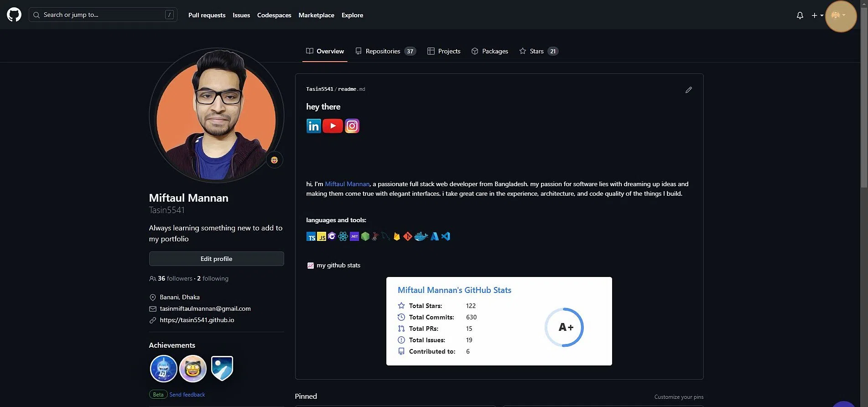
Task: Click the Achievements heading
Action: [x=172, y=345]
